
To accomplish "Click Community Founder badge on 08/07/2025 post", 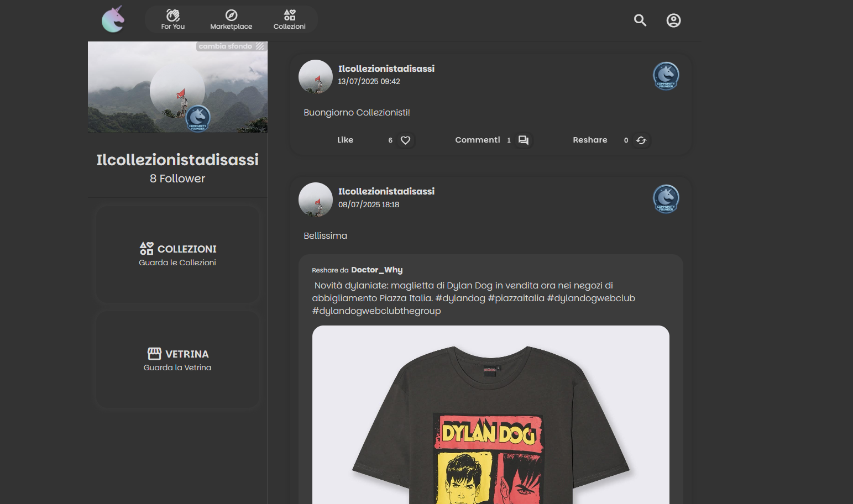I will tap(666, 199).
